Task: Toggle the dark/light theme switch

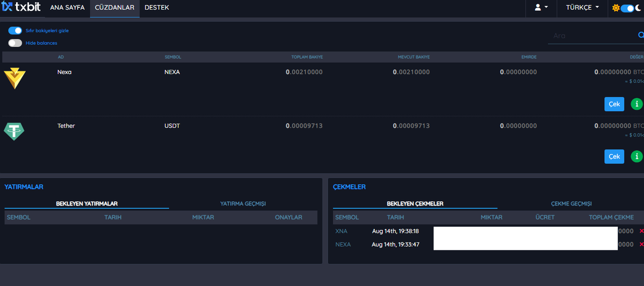Action: coord(627,8)
